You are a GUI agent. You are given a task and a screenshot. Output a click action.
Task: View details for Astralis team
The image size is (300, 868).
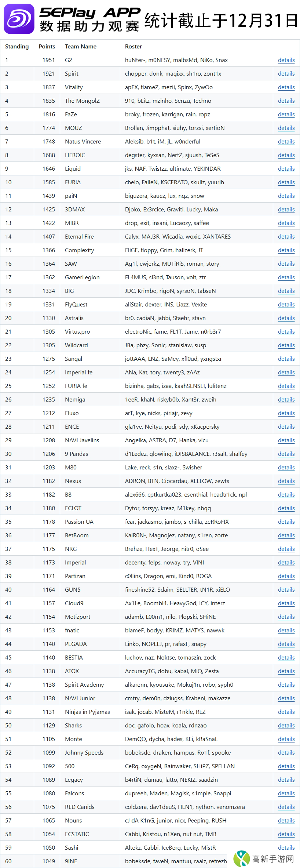click(x=286, y=318)
